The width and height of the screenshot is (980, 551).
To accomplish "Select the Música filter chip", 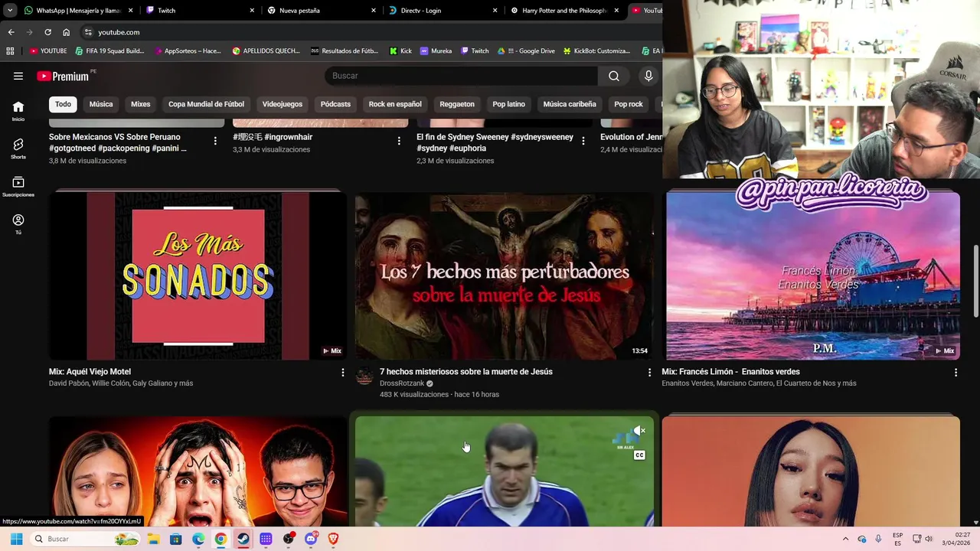I will (x=101, y=104).
